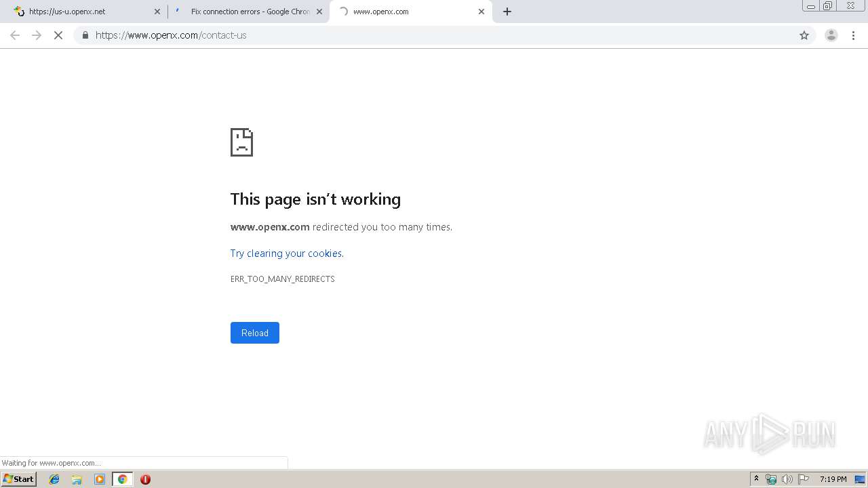Open Chrome's three-dot menu
This screenshot has height=488, width=868.
pyautogui.click(x=853, y=35)
